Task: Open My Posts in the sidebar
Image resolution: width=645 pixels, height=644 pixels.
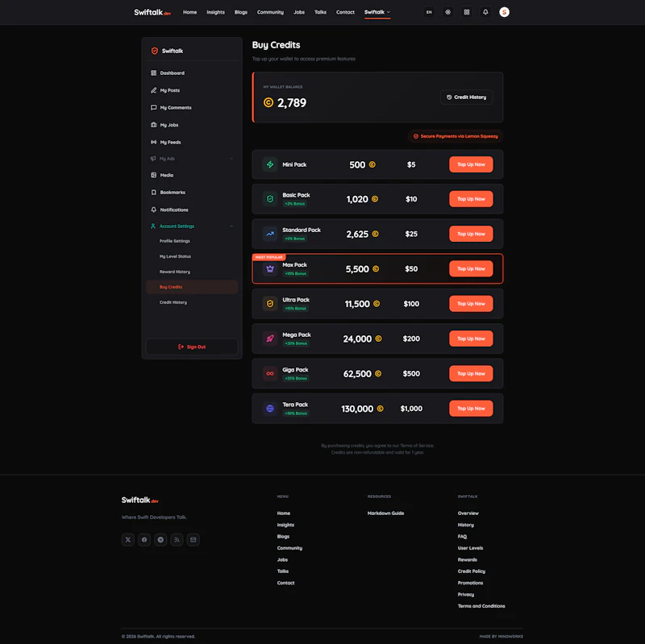Action: [x=192, y=90]
